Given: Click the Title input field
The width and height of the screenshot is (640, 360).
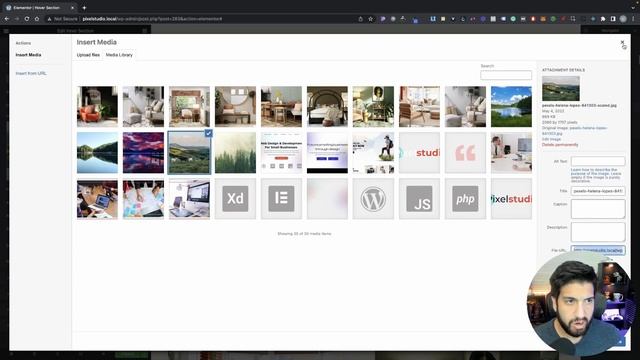Looking at the screenshot, I should [598, 191].
